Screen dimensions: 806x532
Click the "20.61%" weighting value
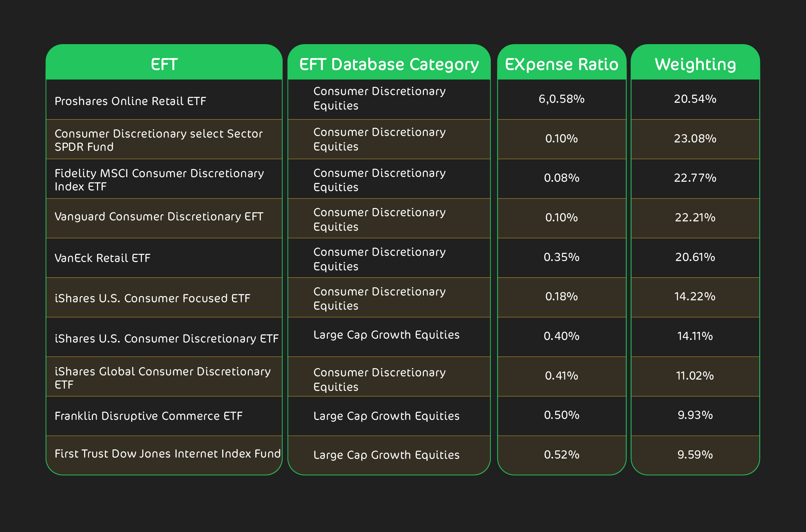(695, 257)
